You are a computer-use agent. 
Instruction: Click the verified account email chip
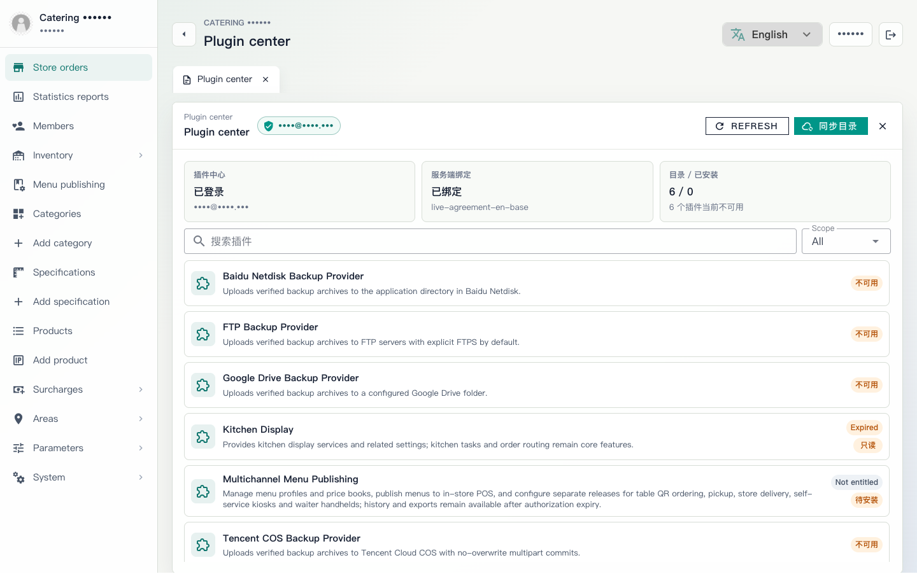click(299, 126)
